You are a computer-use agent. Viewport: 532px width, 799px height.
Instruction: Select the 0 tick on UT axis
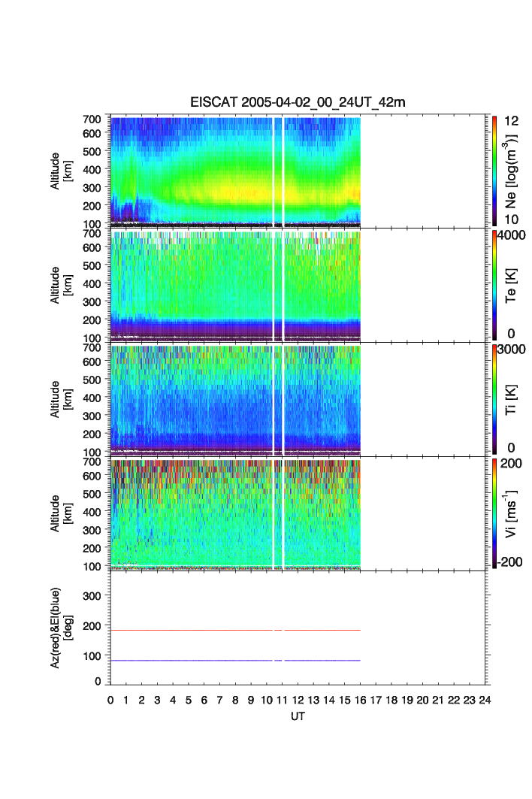pyautogui.click(x=110, y=700)
